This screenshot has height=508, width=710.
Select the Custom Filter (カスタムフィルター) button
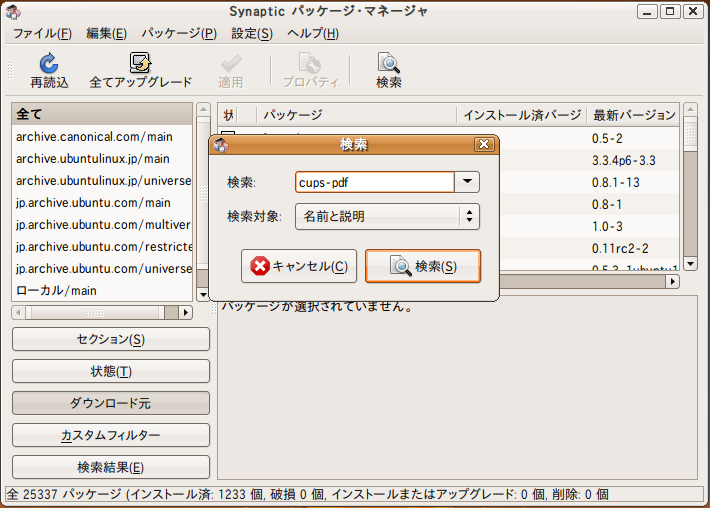pyautogui.click(x=111, y=435)
